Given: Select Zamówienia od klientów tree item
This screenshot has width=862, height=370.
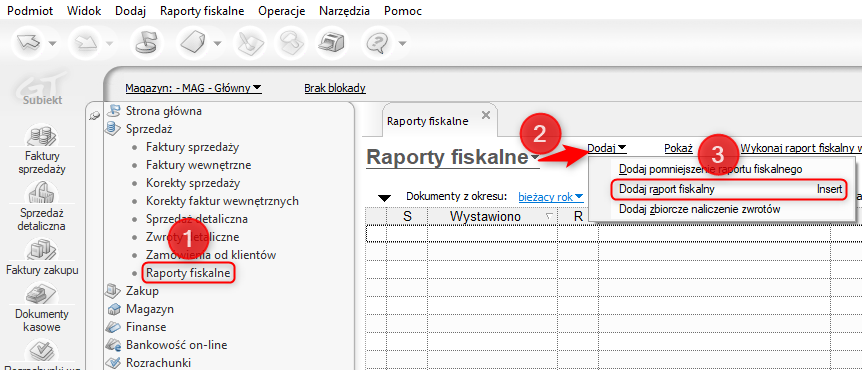Looking at the screenshot, I should 211,255.
